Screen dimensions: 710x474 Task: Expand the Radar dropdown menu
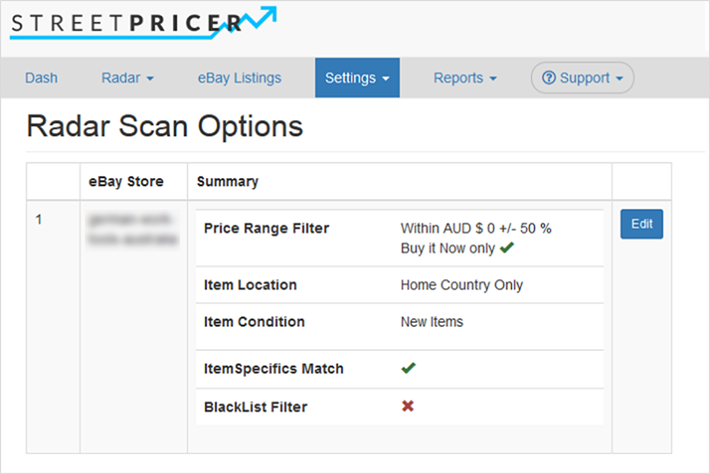127,78
